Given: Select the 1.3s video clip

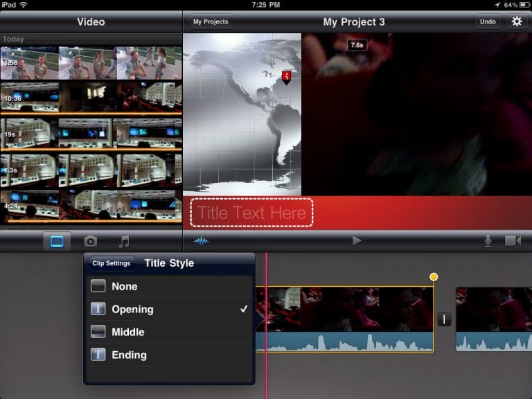Looking at the screenshot, I should 91,170.
